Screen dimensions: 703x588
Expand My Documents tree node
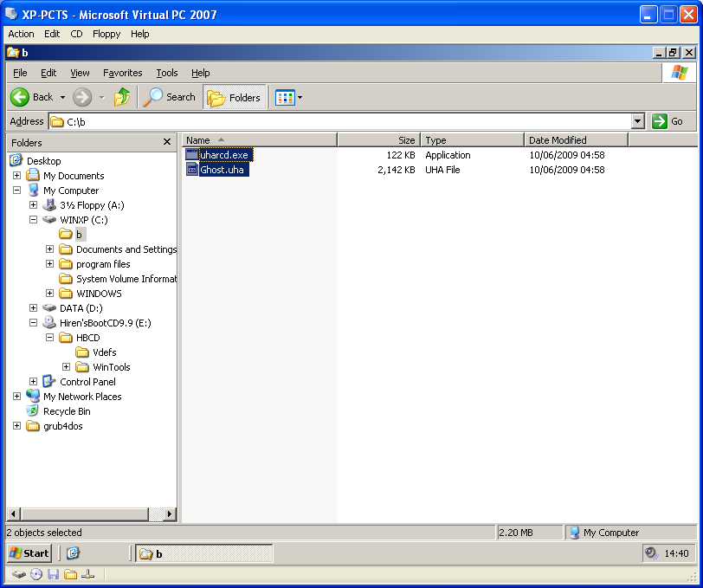point(16,176)
